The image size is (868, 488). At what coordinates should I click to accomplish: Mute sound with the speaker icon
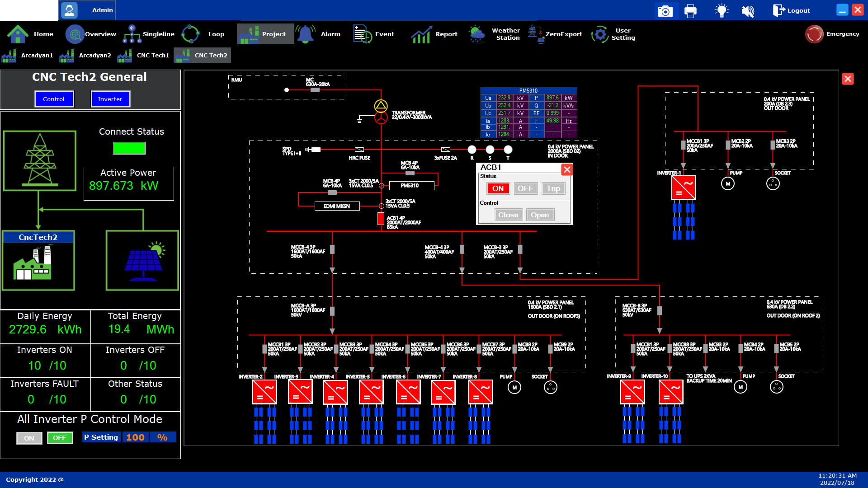748,10
